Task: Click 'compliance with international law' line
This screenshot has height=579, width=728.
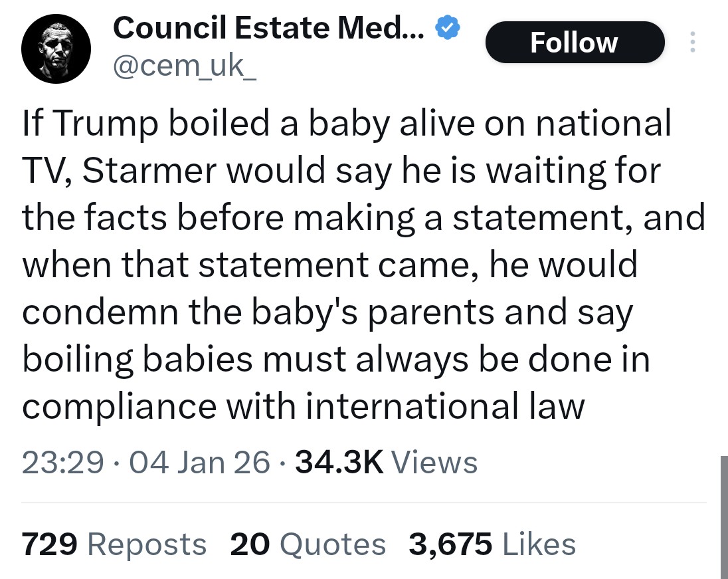Action: [x=303, y=407]
